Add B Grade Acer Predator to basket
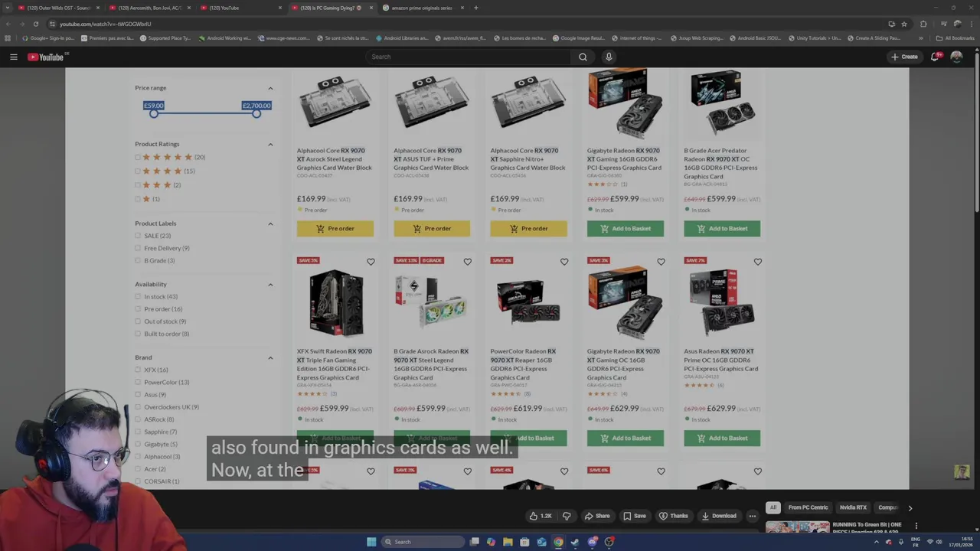 click(x=722, y=228)
